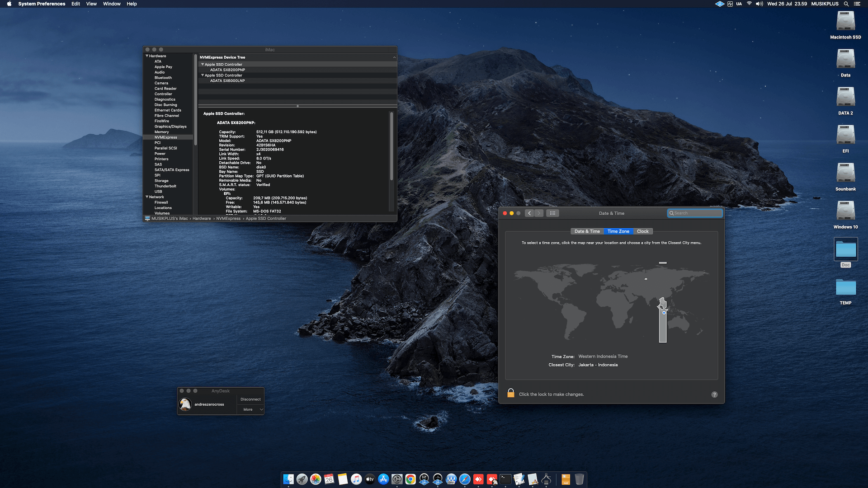Select USB in the hardware sidebar
The width and height of the screenshot is (868, 488).
(158, 192)
